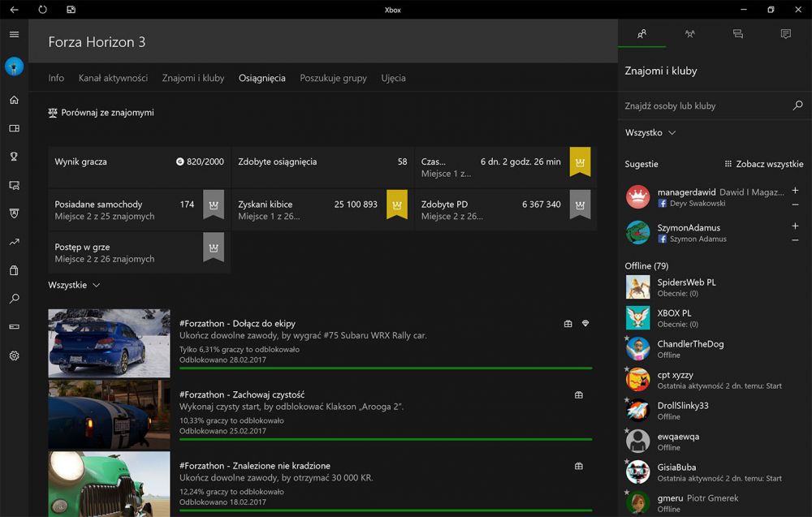Dismiss managerdawid suggestion with minus icon
812x517 pixels.
795,205
